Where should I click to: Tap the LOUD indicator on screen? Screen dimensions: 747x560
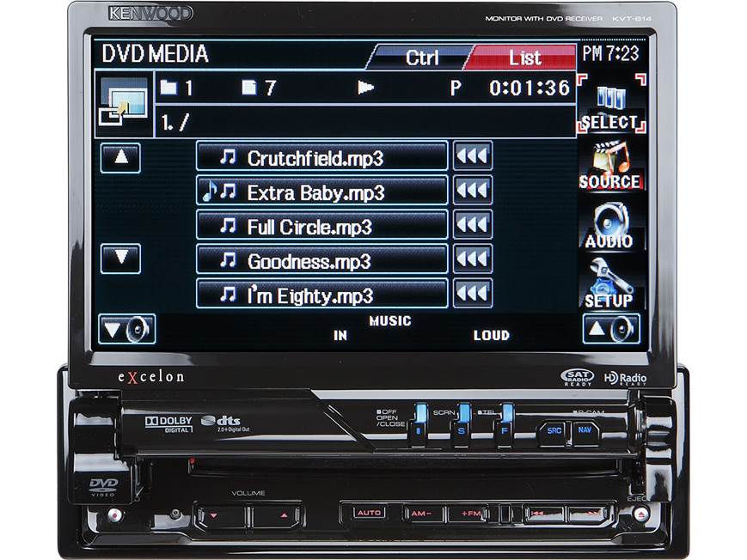pos(491,335)
